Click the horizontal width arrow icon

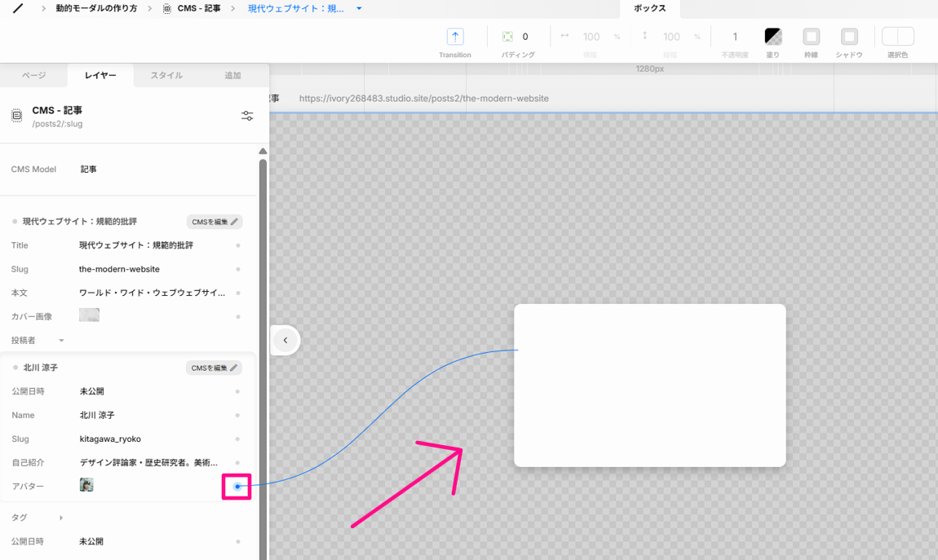pyautogui.click(x=564, y=36)
